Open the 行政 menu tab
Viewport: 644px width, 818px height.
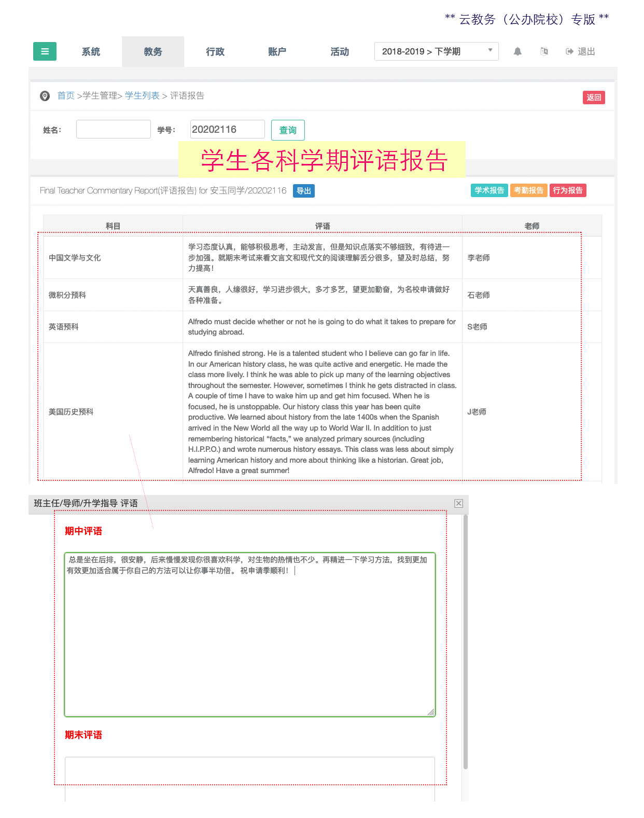pyautogui.click(x=215, y=52)
